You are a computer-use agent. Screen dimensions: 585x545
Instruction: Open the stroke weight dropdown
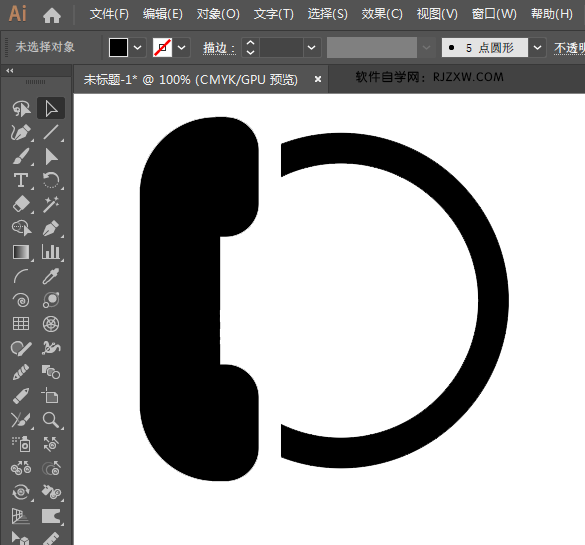coord(312,48)
